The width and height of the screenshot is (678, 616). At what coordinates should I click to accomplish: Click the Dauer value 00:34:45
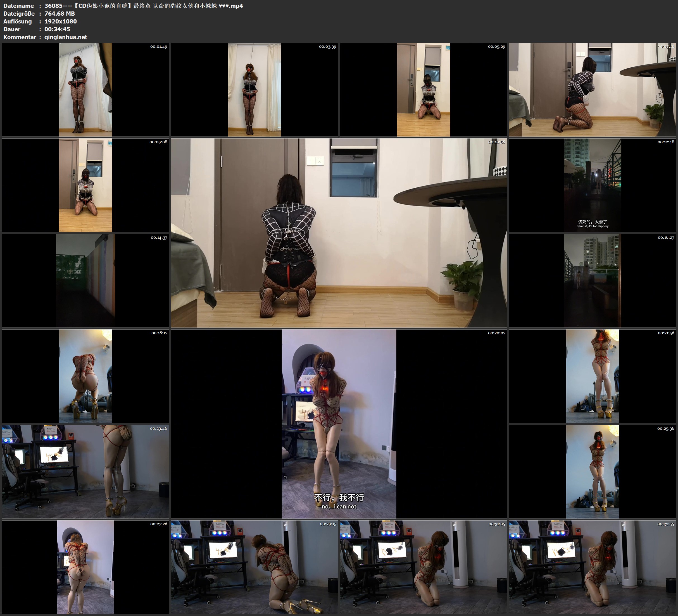57,29
